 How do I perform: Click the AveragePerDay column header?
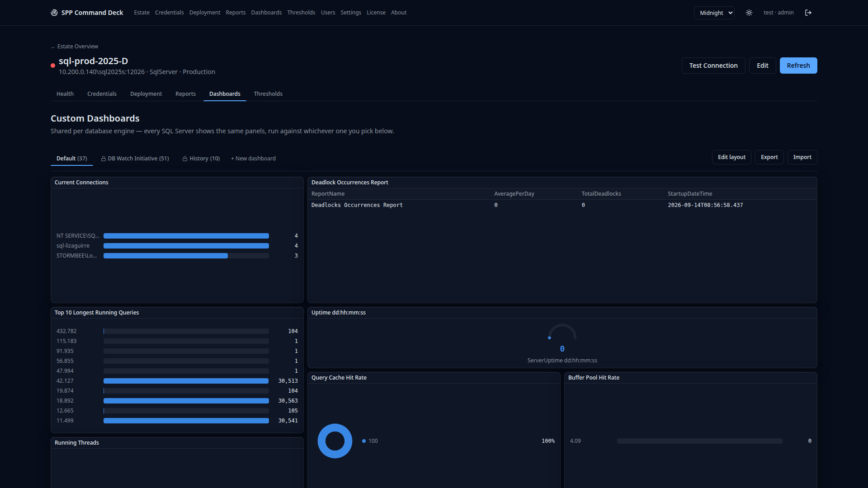point(514,194)
